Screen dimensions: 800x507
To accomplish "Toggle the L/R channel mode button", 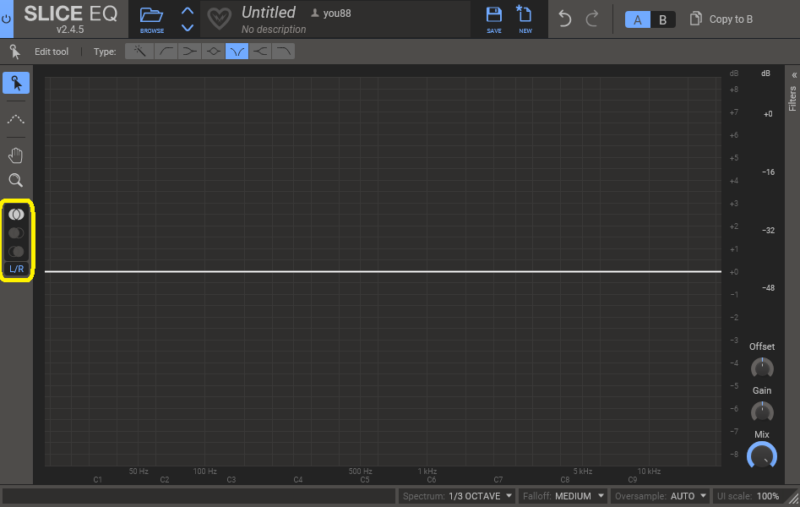I will 17,269.
